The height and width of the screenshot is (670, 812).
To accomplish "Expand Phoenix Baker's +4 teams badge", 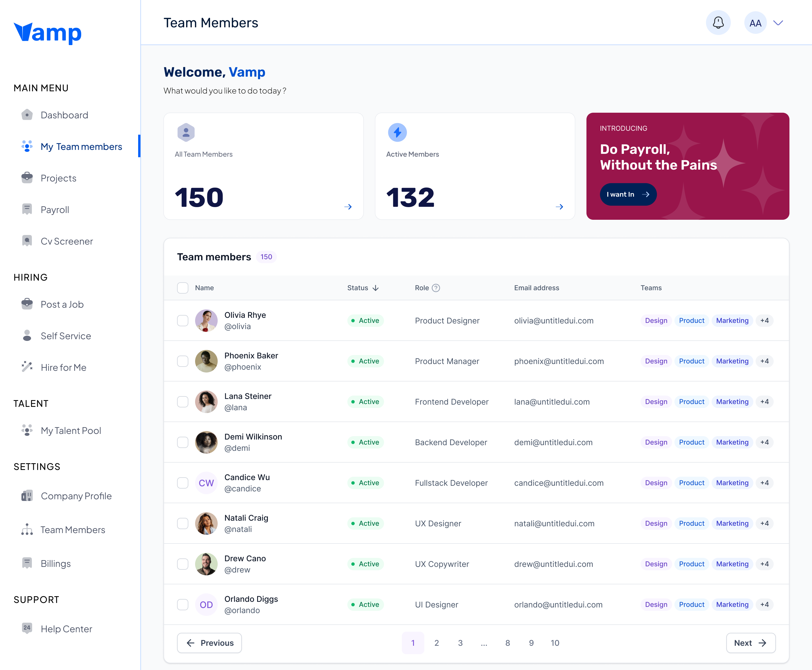I will tap(765, 361).
